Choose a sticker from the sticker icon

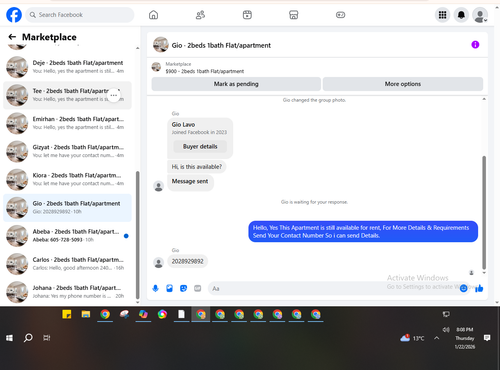[183, 288]
